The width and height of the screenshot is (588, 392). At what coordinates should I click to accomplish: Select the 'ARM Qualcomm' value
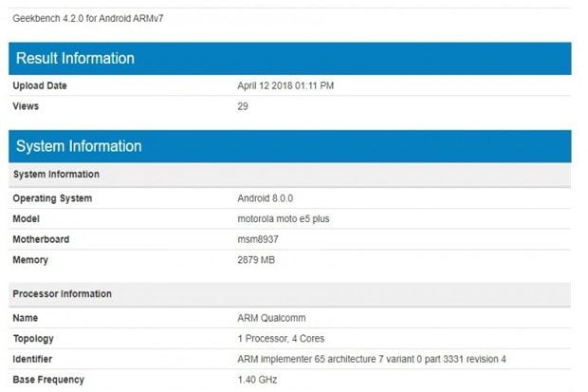click(271, 318)
